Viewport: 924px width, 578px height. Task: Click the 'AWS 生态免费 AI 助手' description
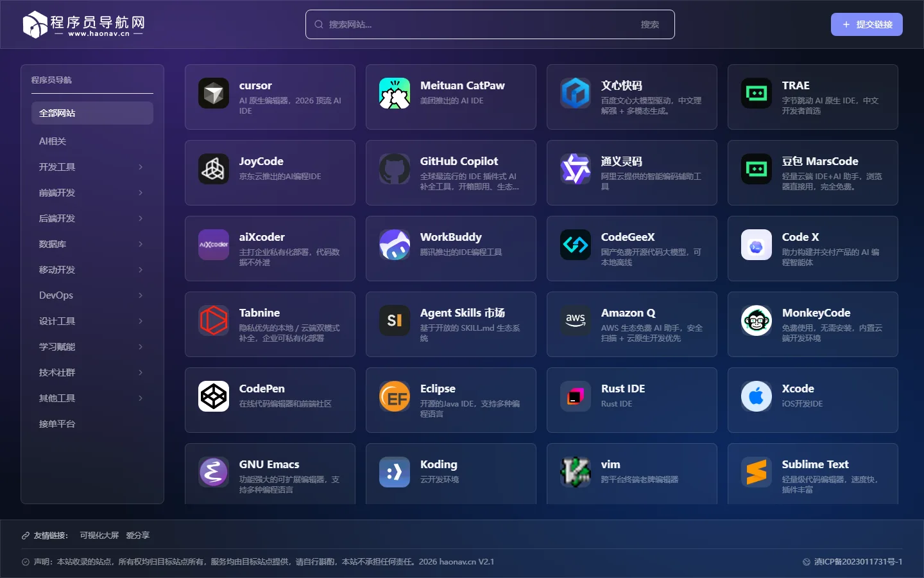(652, 333)
